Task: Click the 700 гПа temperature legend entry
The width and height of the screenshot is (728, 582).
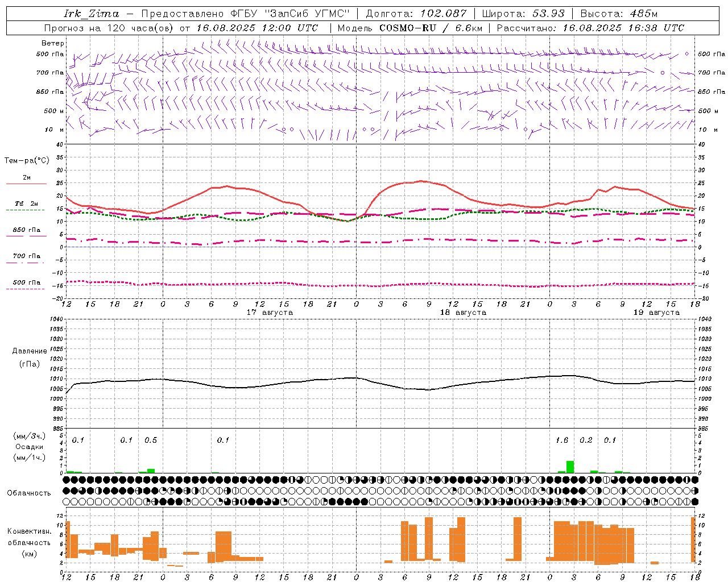Action: tap(27, 256)
